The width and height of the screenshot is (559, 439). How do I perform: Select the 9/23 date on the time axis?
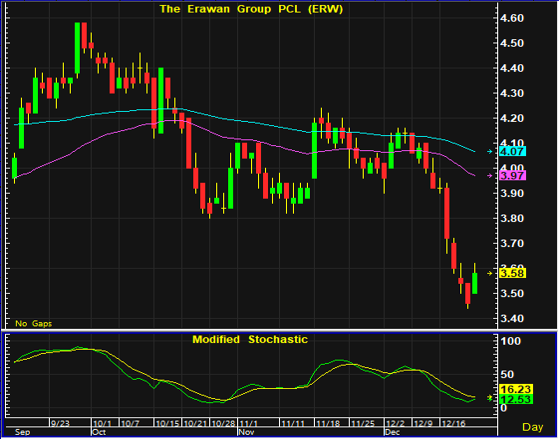tap(60, 423)
